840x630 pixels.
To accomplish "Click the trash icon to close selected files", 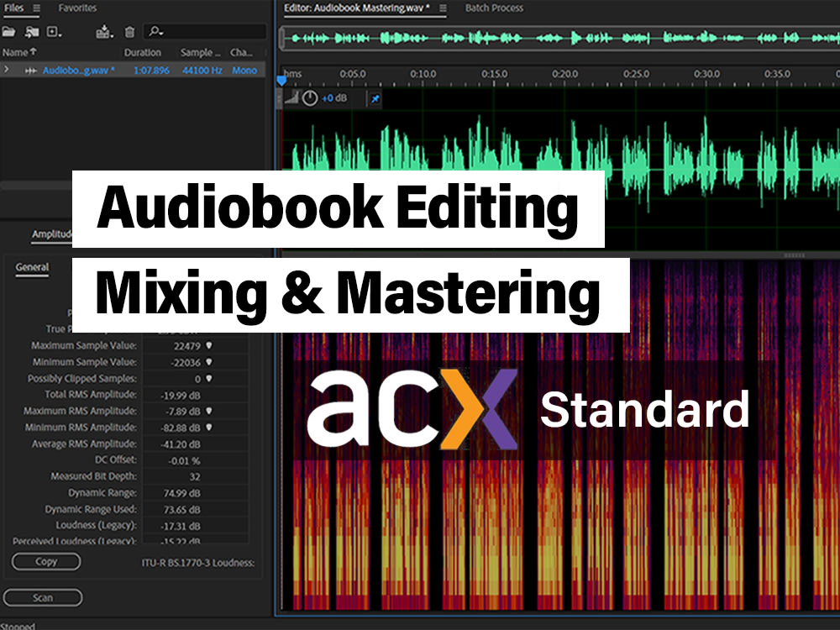I will 129,32.
